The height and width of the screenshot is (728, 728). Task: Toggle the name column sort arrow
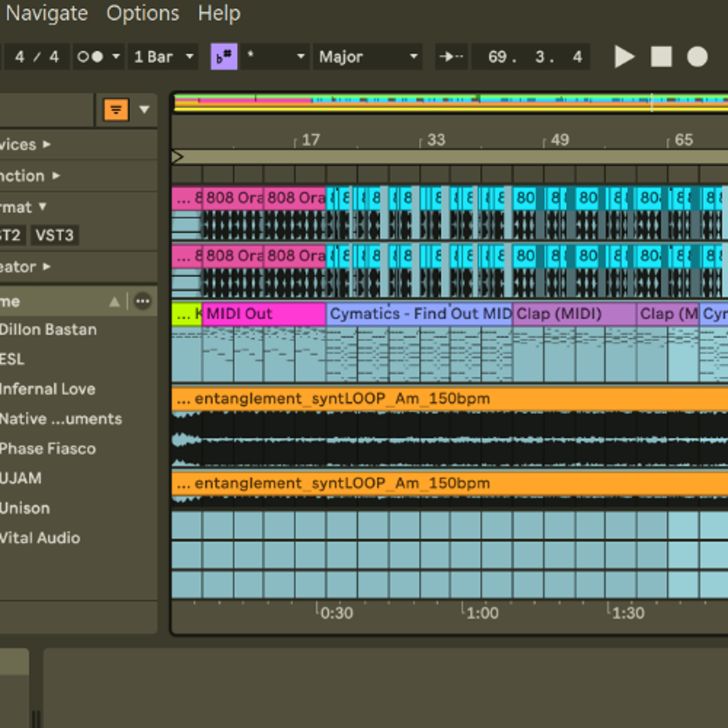click(115, 301)
